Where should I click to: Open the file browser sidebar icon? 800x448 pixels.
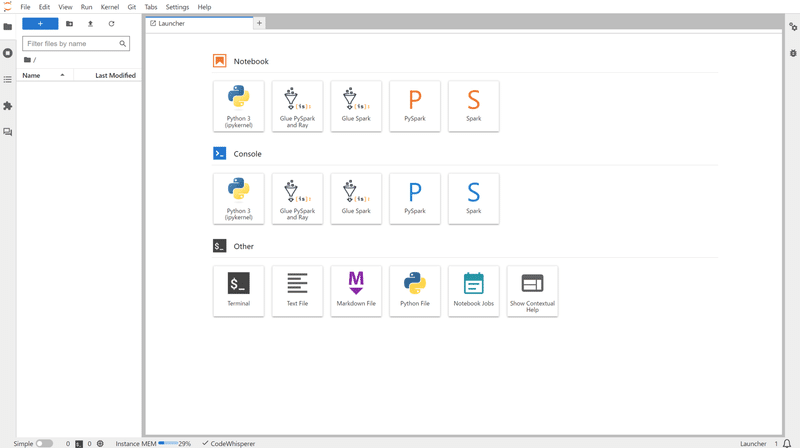point(8,27)
